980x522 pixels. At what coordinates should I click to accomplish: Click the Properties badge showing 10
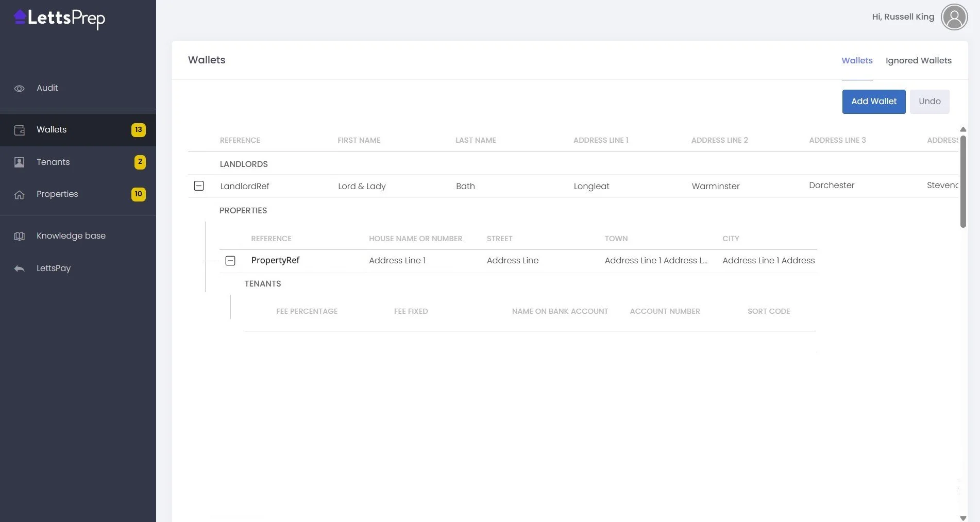click(138, 194)
